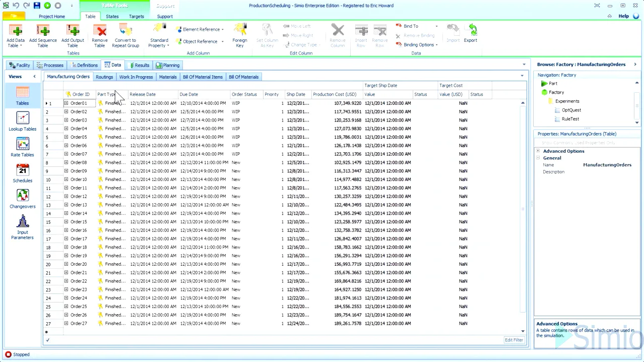This screenshot has width=644, height=362.
Task: Expand the Order01 row
Action: [66, 103]
